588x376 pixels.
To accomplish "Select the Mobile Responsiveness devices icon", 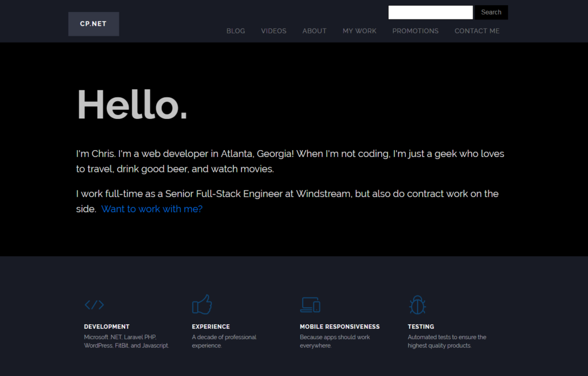I will point(310,304).
